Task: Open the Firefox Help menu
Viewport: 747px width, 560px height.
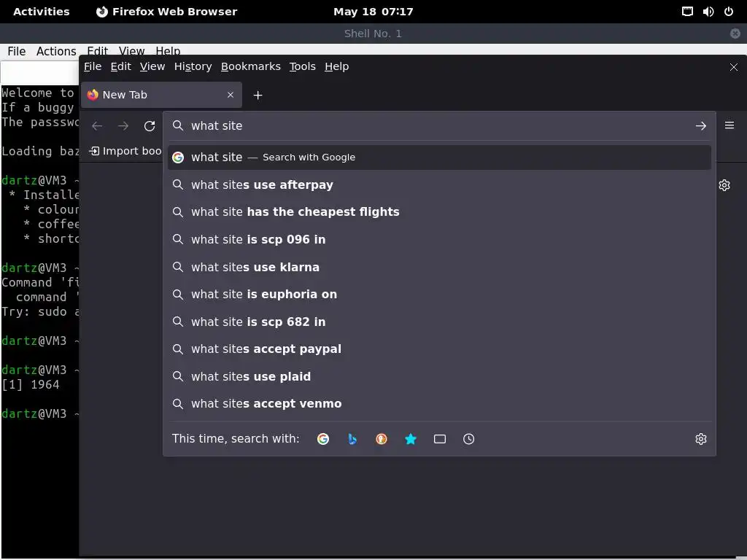Action: [x=337, y=66]
